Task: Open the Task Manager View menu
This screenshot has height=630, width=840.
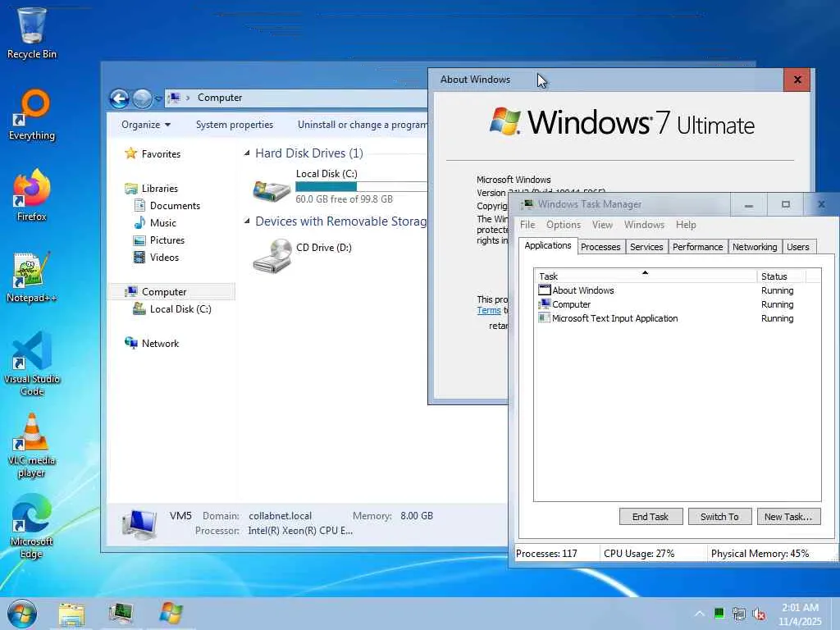Action: click(602, 225)
